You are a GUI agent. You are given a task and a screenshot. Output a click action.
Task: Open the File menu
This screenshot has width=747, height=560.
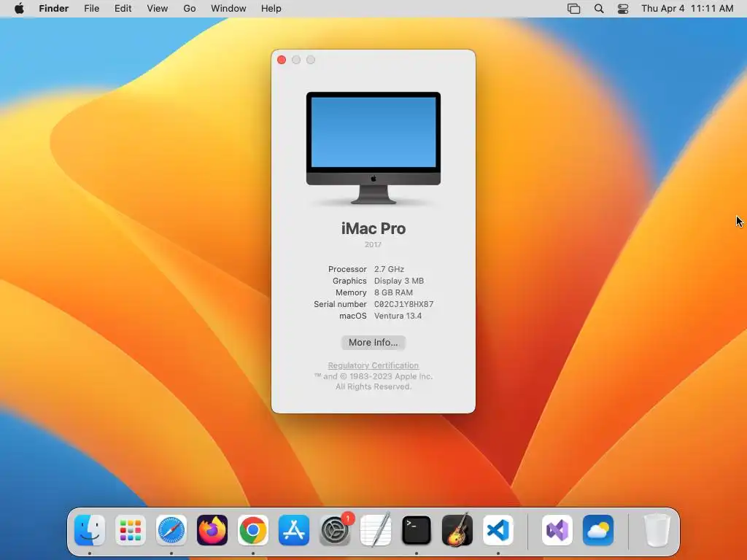click(x=91, y=9)
